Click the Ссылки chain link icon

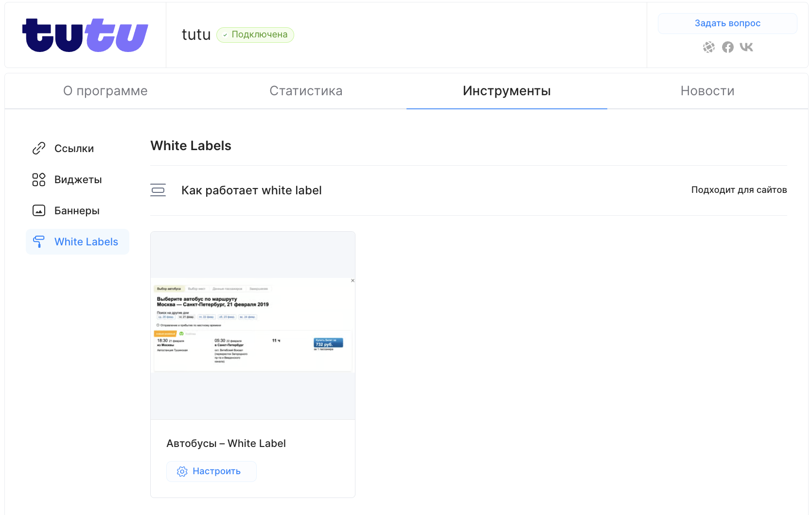(39, 148)
